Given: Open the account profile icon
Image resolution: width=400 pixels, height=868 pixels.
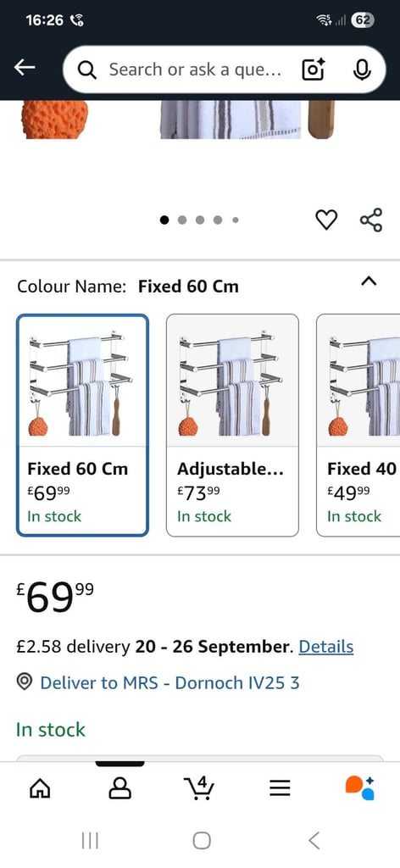Looking at the screenshot, I should tap(120, 788).
